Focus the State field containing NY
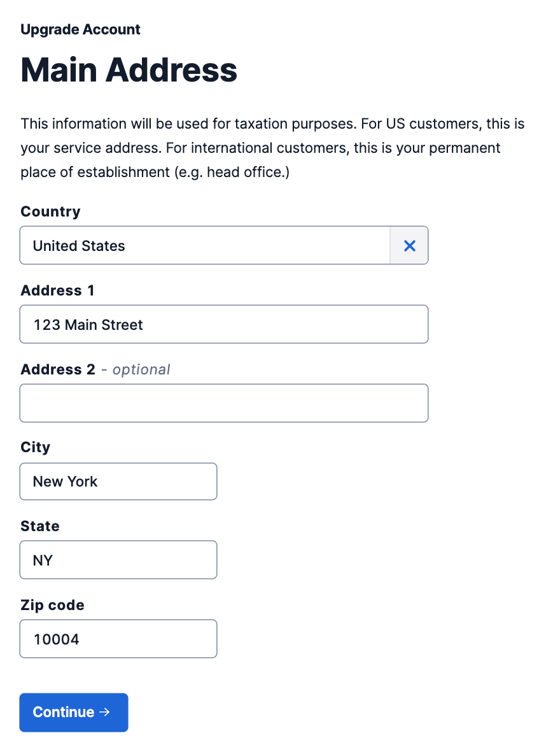Image resolution: width=560 pixels, height=754 pixels. coord(118,560)
